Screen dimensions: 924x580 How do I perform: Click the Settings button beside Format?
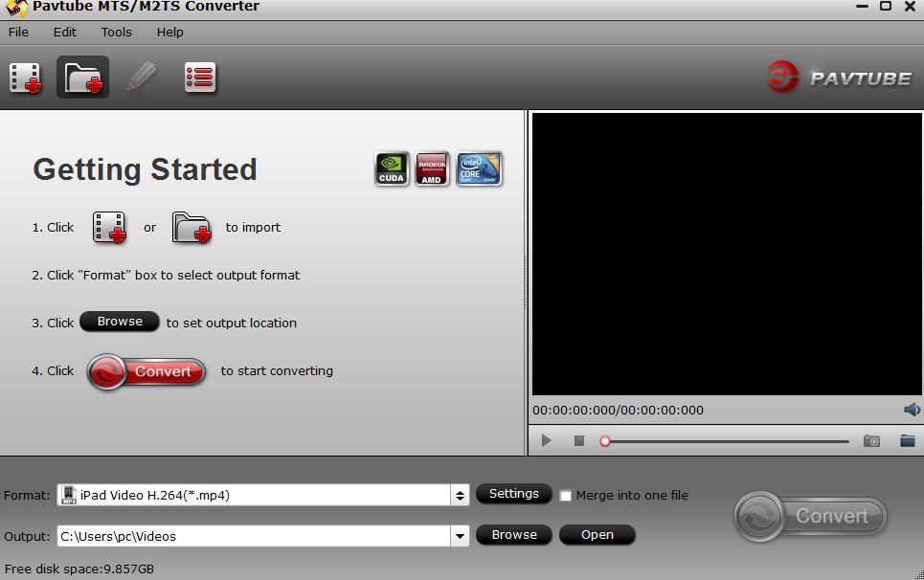point(514,494)
